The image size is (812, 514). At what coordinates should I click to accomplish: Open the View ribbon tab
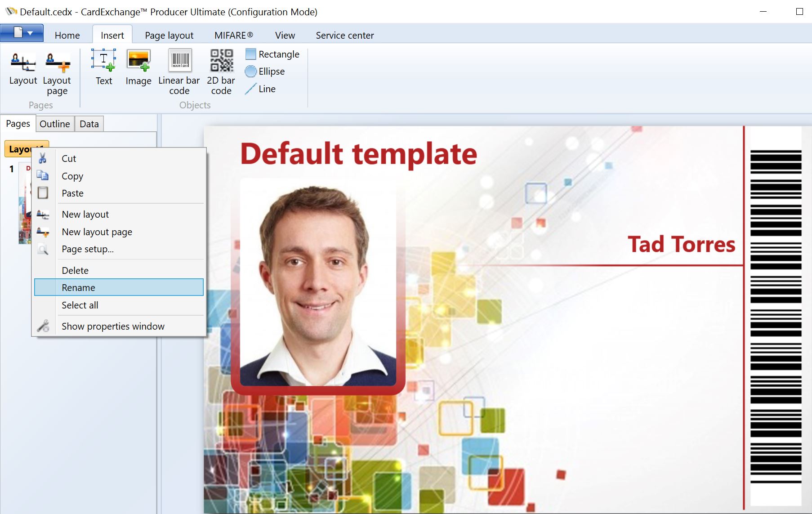285,35
